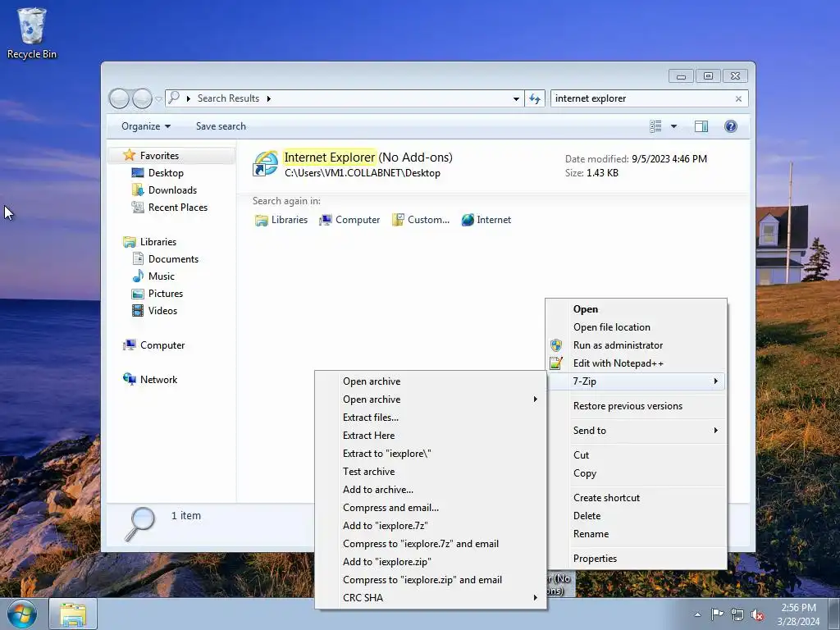Click the Windows Start orb
The image size is (840, 630).
[x=22, y=614]
